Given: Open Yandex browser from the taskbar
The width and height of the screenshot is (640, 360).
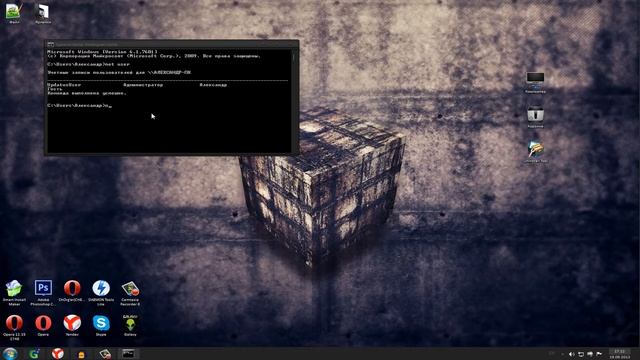Looking at the screenshot, I should click(58, 353).
